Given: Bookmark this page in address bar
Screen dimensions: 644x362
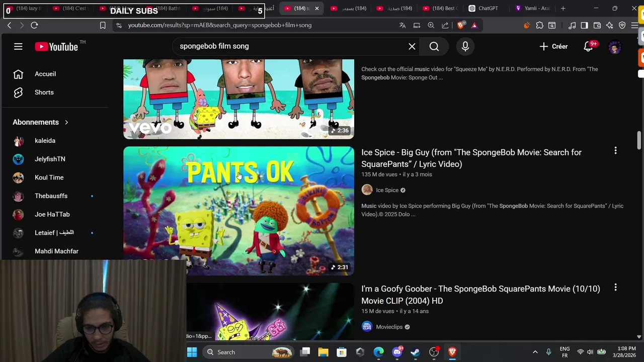Looking at the screenshot, I should pyautogui.click(x=103, y=25).
